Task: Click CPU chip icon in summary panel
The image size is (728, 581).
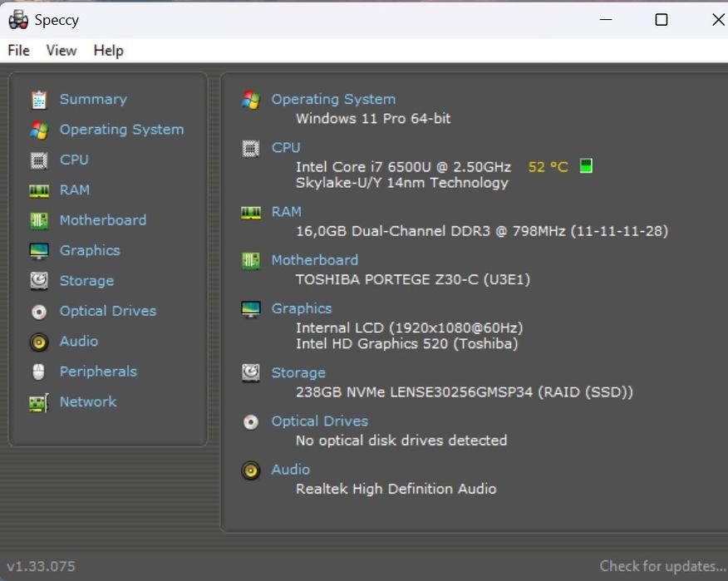Action: pyautogui.click(x=251, y=149)
